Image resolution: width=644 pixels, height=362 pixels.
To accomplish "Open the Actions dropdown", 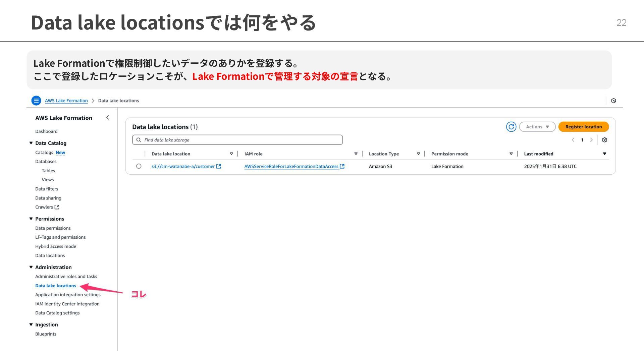I will pyautogui.click(x=537, y=127).
